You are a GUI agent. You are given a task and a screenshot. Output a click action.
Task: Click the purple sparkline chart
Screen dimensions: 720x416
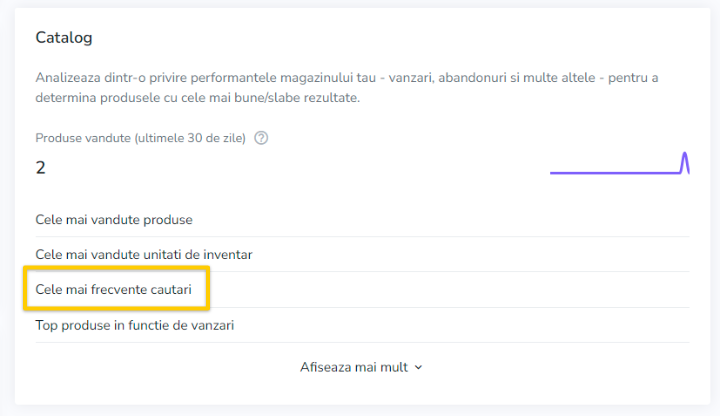click(619, 163)
